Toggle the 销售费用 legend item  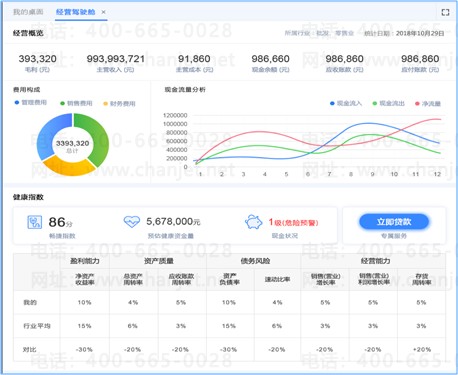(x=76, y=103)
